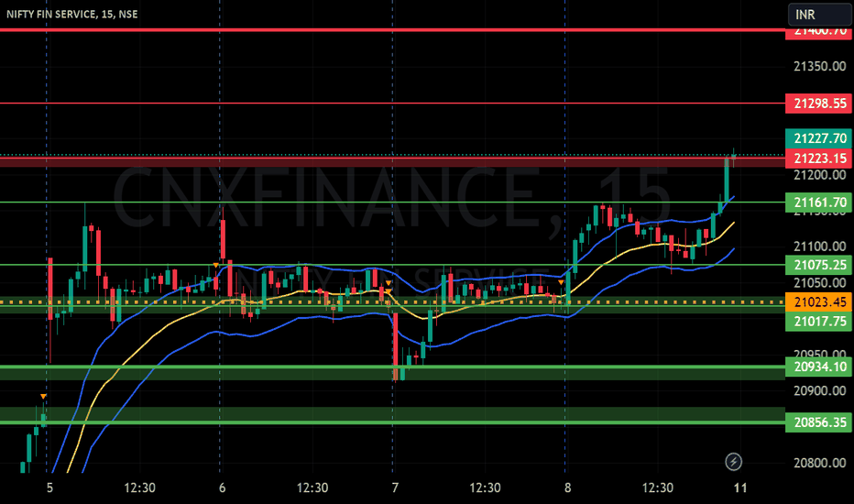This screenshot has width=854, height=504.
Task: Click the 21350.00 price scale value
Action: point(820,67)
